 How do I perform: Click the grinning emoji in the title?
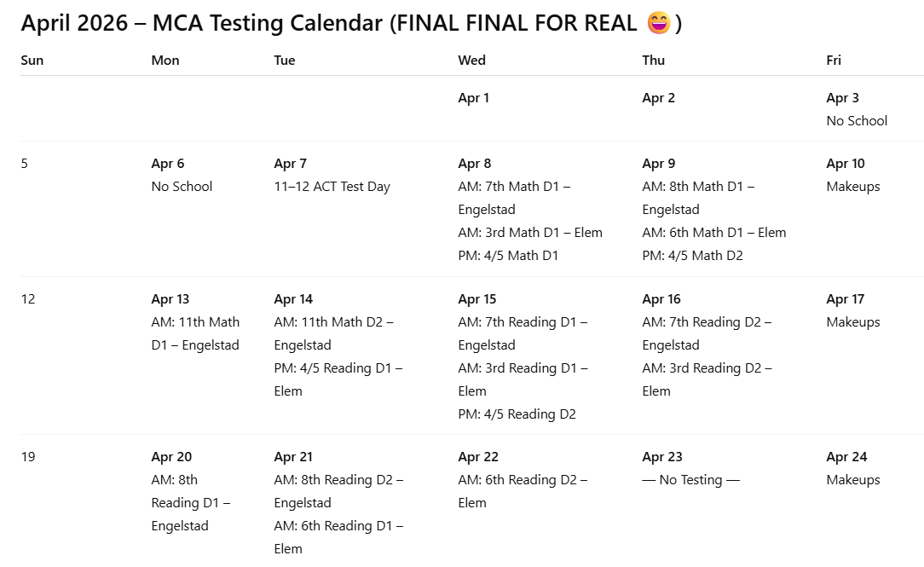[x=659, y=24]
